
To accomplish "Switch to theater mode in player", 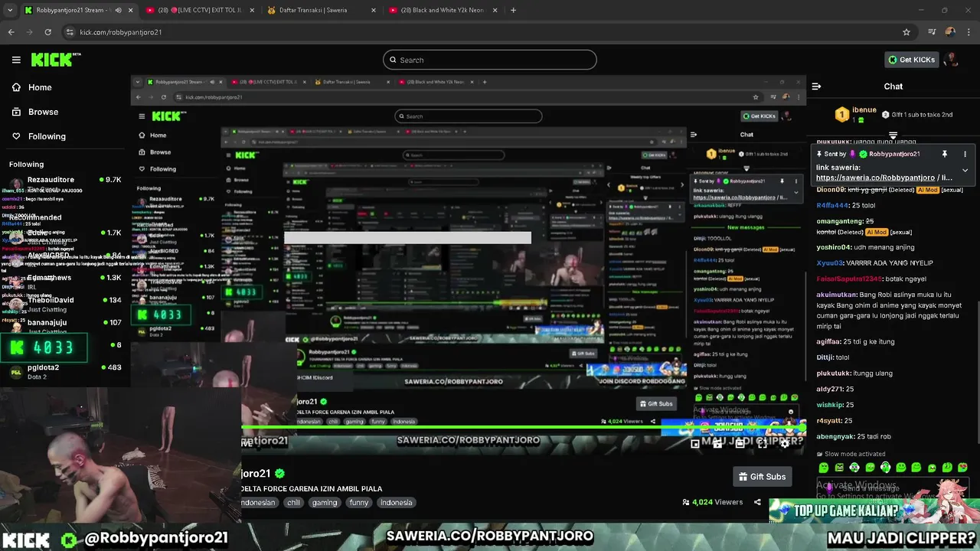I will [740, 443].
